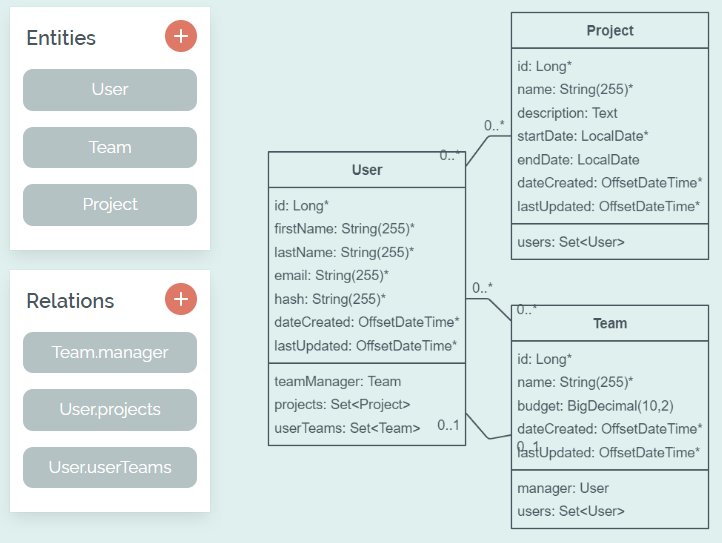Click the Relations panel heading
The width and height of the screenshot is (722, 543).
pos(70,301)
